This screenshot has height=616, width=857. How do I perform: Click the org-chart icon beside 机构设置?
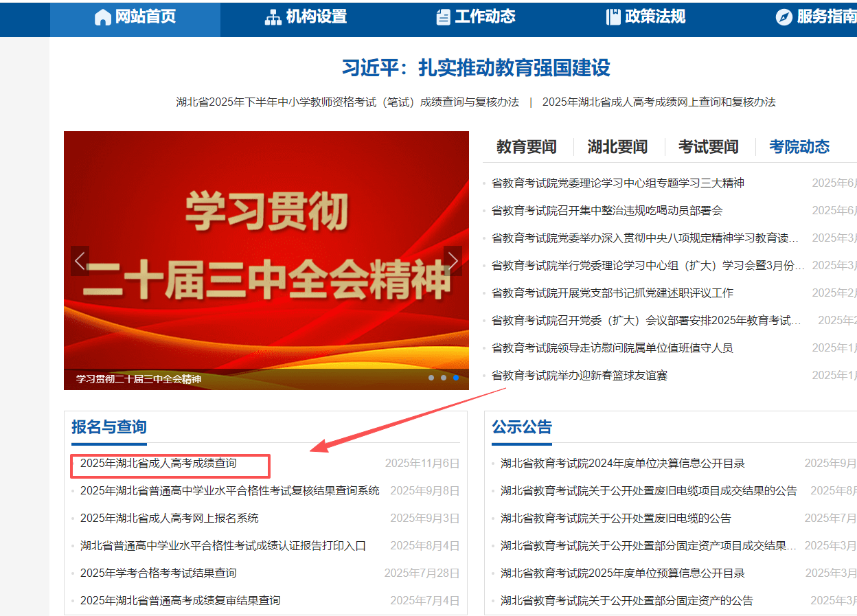coord(273,17)
